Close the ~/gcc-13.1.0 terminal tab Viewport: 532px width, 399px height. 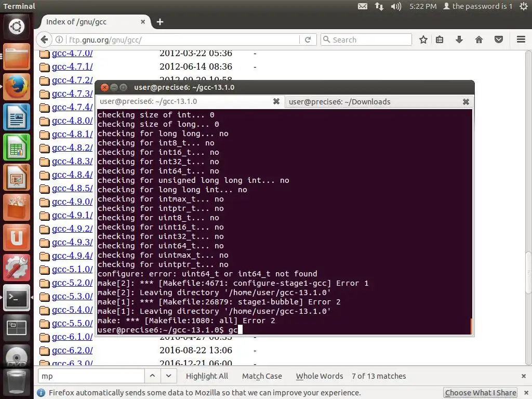coord(276,101)
